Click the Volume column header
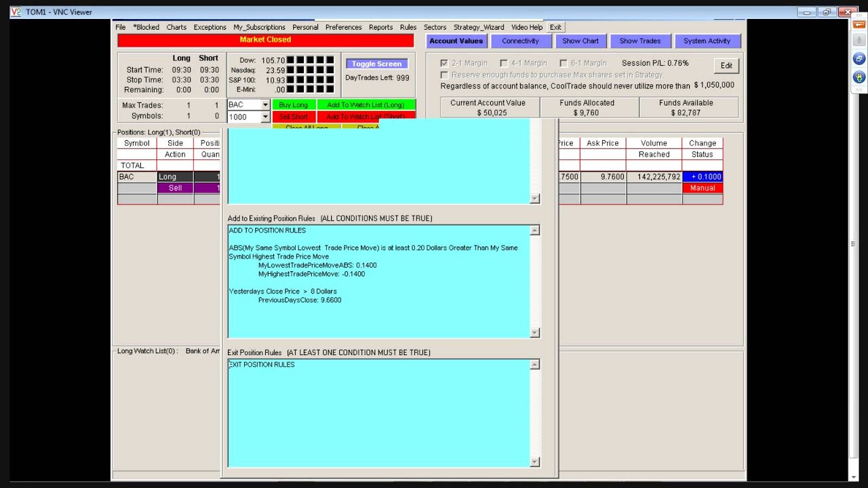The image size is (868, 488). point(654,143)
